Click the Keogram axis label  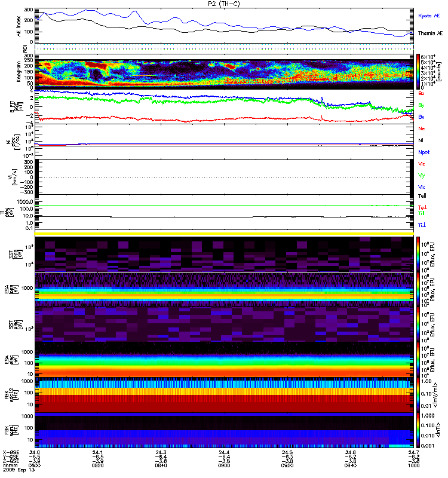tap(19, 72)
